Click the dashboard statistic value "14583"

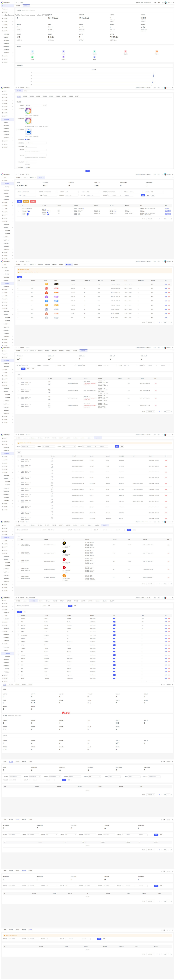coord(51,37)
